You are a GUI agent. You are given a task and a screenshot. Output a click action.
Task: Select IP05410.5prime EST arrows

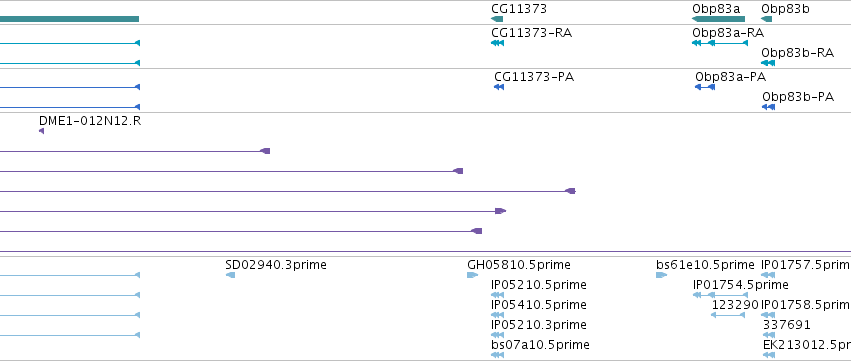[497, 315]
